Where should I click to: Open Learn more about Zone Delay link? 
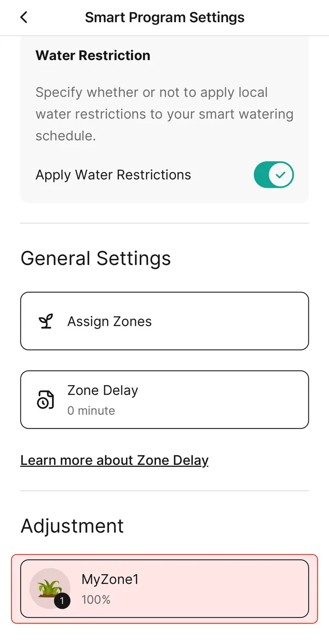click(x=114, y=460)
